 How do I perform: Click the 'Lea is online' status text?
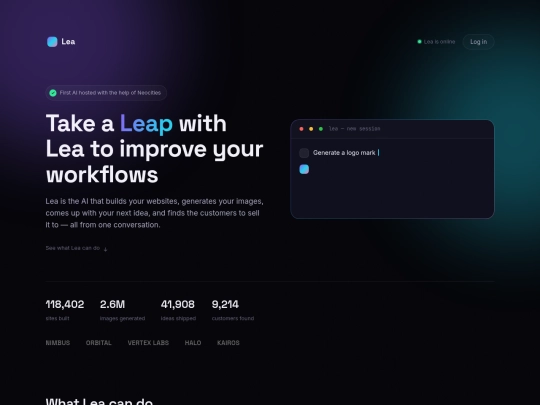click(439, 42)
